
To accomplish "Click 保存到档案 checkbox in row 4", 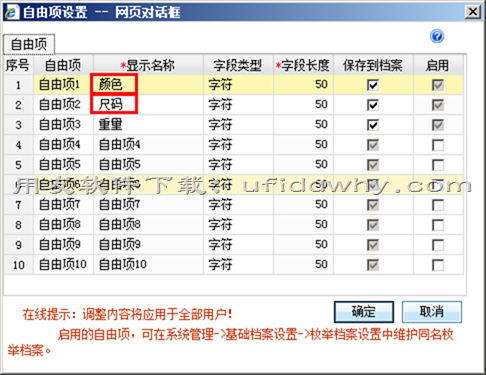I will (373, 145).
